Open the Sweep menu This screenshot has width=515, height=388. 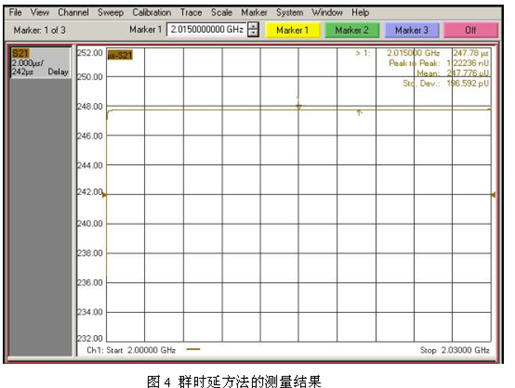point(110,12)
